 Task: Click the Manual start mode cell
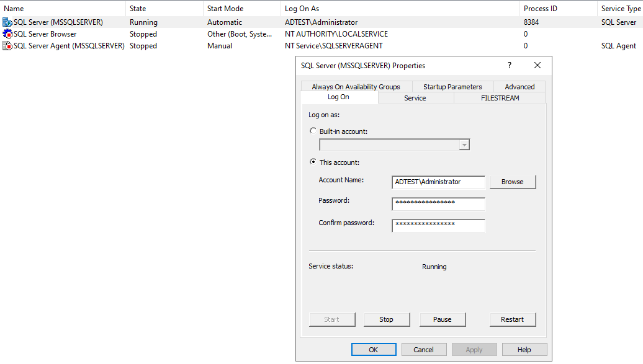219,46
